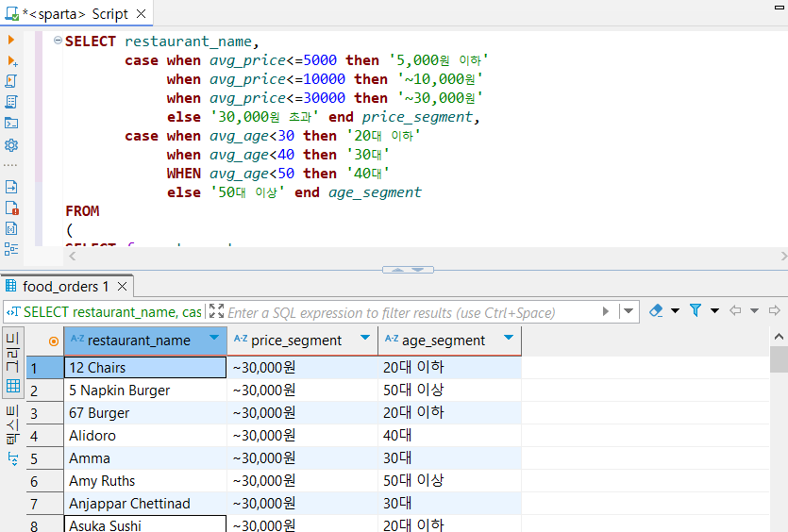Execute SQL in new tab icon
The height and width of the screenshot is (532, 788).
pyautogui.click(x=12, y=60)
